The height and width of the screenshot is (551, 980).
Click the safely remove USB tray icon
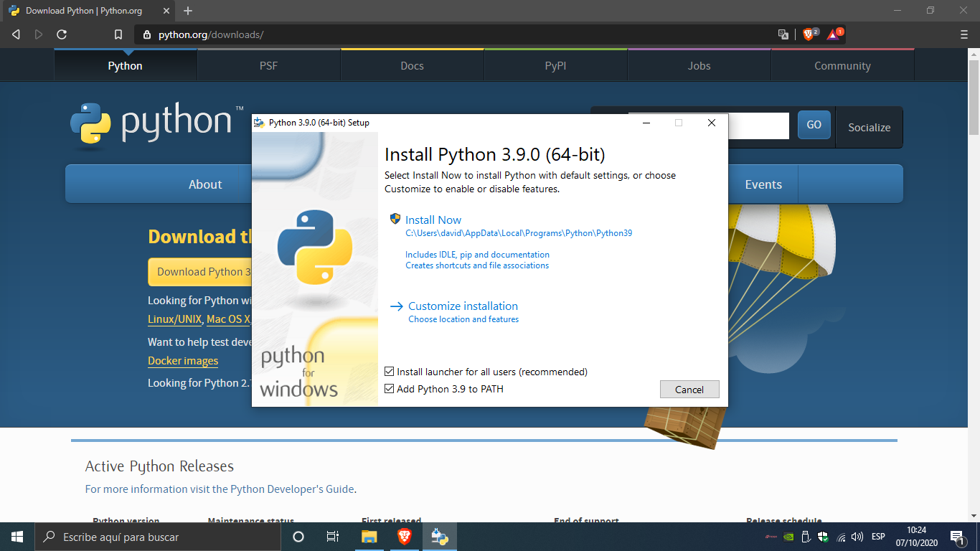coord(806,537)
